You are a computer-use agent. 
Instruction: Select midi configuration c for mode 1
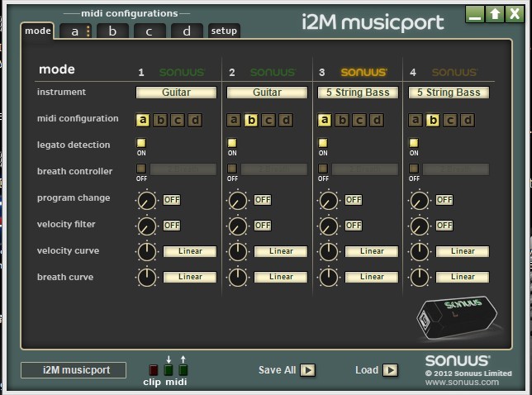[178, 120]
